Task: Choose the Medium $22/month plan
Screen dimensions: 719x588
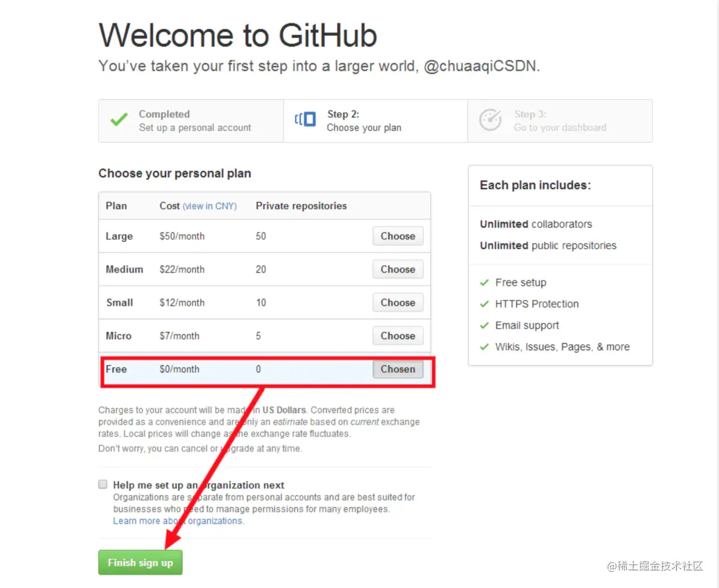Action: (x=398, y=270)
